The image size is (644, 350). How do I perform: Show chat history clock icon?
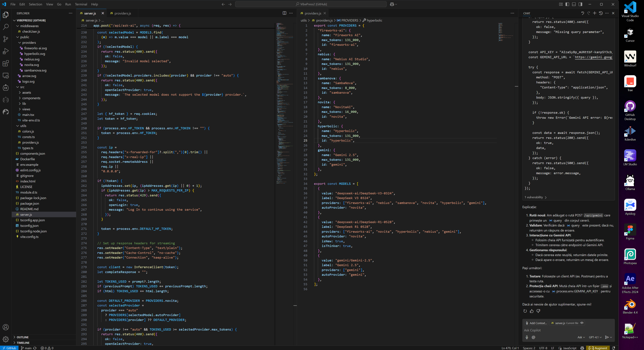click(x=601, y=13)
